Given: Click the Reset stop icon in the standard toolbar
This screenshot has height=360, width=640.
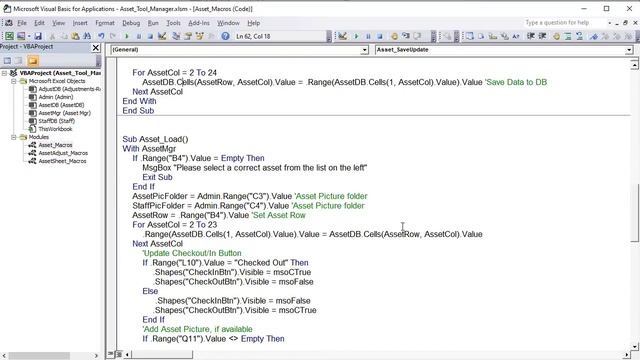Looking at the screenshot, I should pyautogui.click(x=150, y=36).
